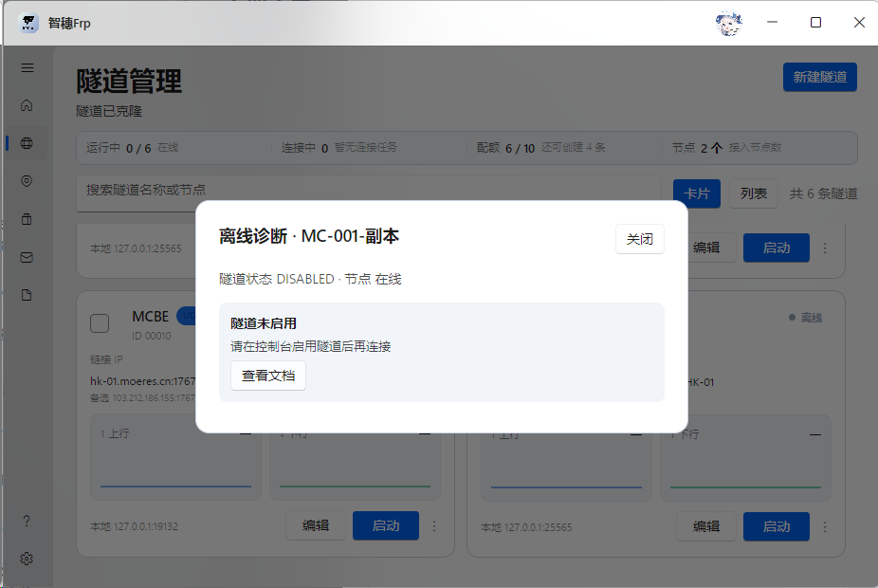Switch to 卡片 card view
This screenshot has width=878, height=588.
(697, 193)
